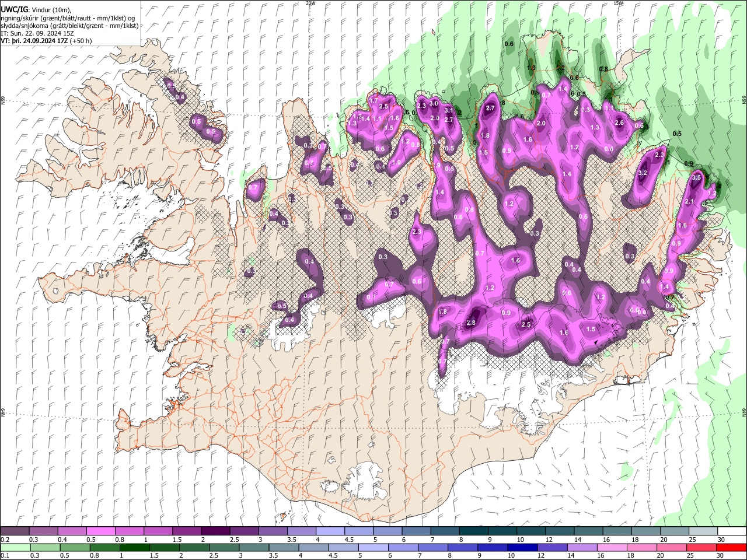Select upper legend dark teal swatch between 8 and 9
Screen dimensions: 747x560
click(x=473, y=531)
